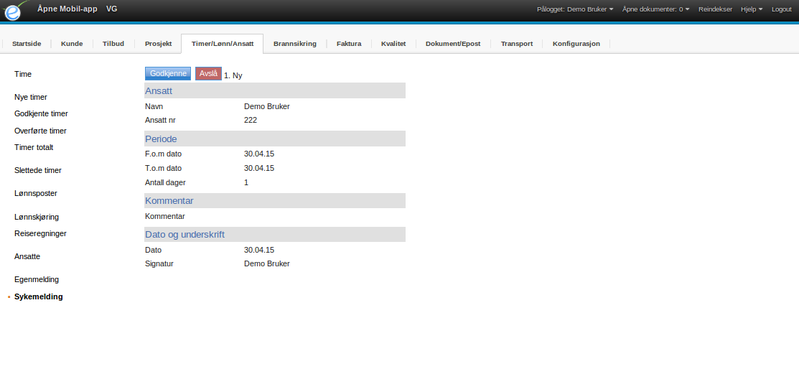The image size is (799, 374).
Task: Click Logout in the top bar
Action: (x=781, y=9)
